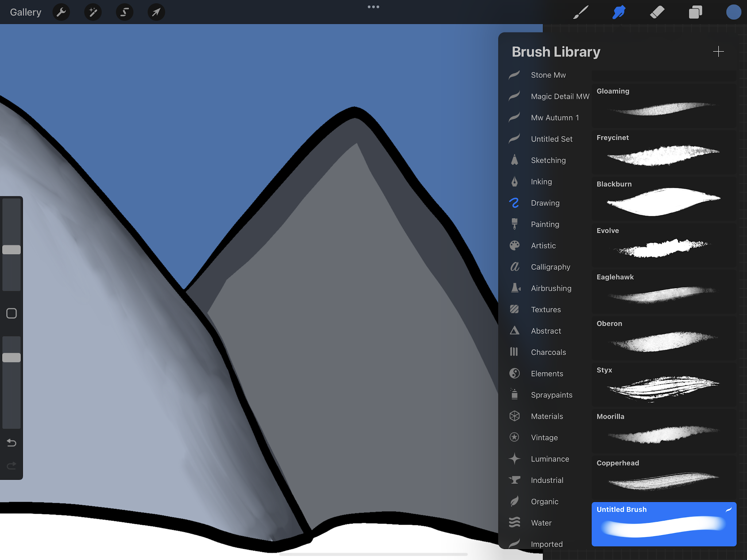Return to the Gallery

point(26,12)
